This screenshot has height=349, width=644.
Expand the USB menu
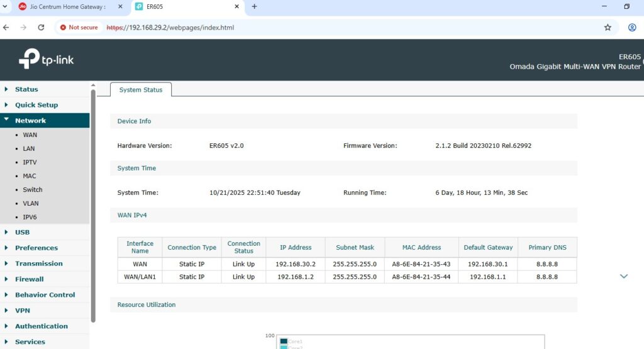[x=45, y=232]
